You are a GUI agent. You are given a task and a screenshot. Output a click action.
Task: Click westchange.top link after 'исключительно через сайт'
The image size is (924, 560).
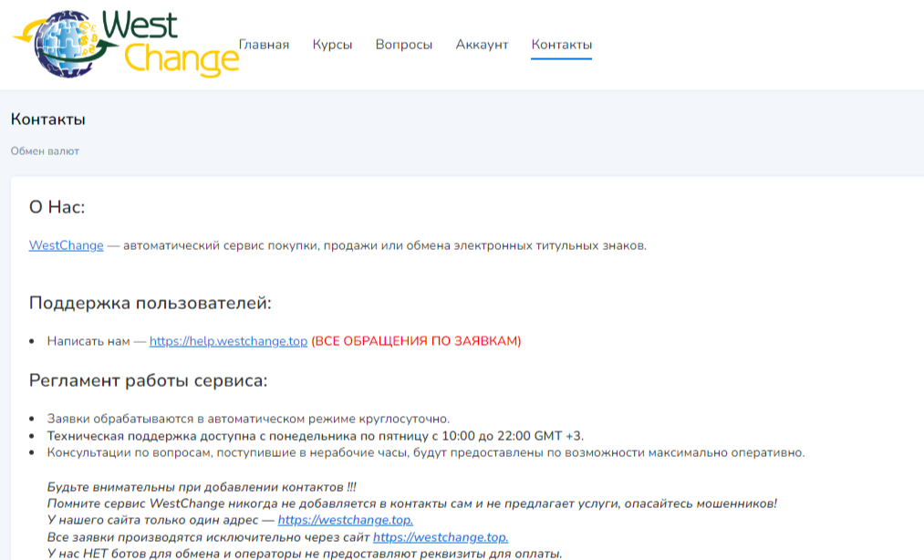coord(441,537)
